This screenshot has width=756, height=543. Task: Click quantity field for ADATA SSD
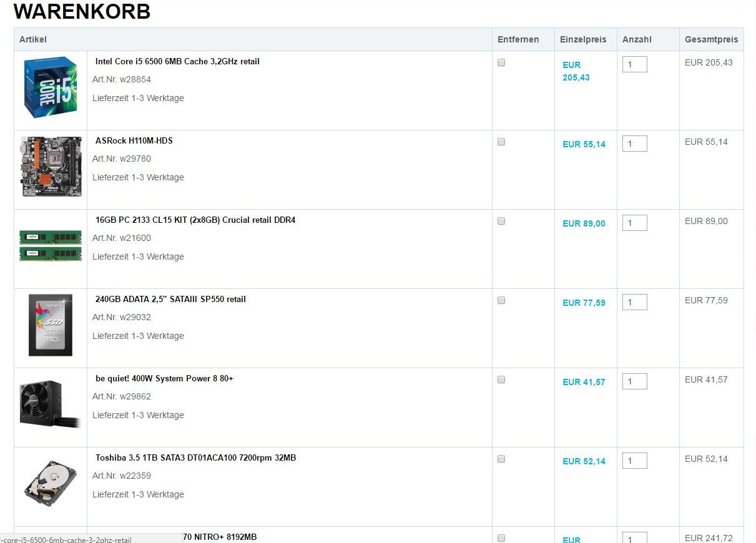(x=635, y=302)
